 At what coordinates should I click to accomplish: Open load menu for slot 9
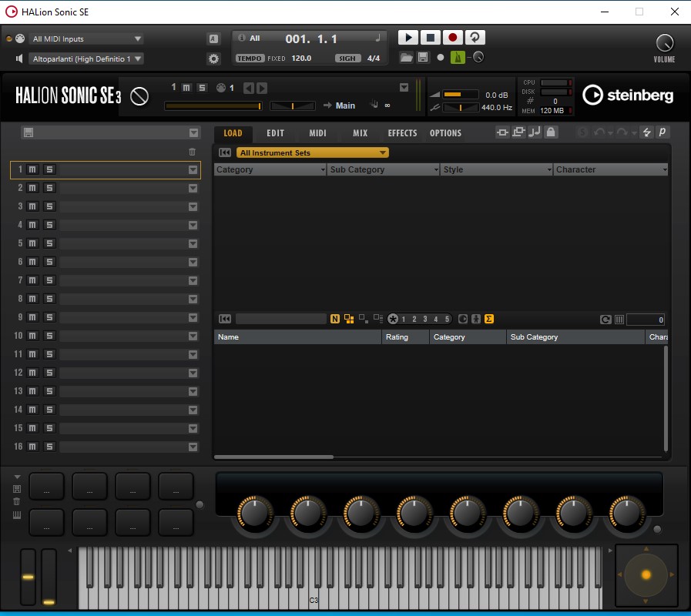[x=193, y=318]
